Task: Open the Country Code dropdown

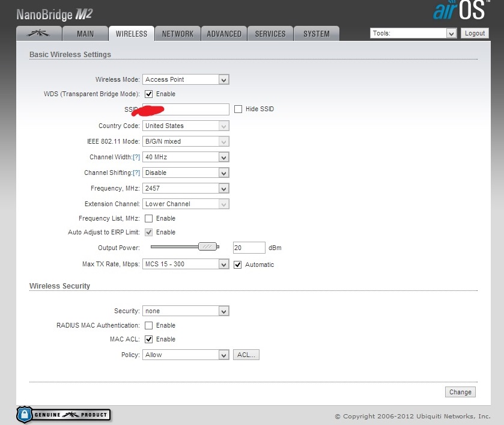Action: click(x=186, y=126)
